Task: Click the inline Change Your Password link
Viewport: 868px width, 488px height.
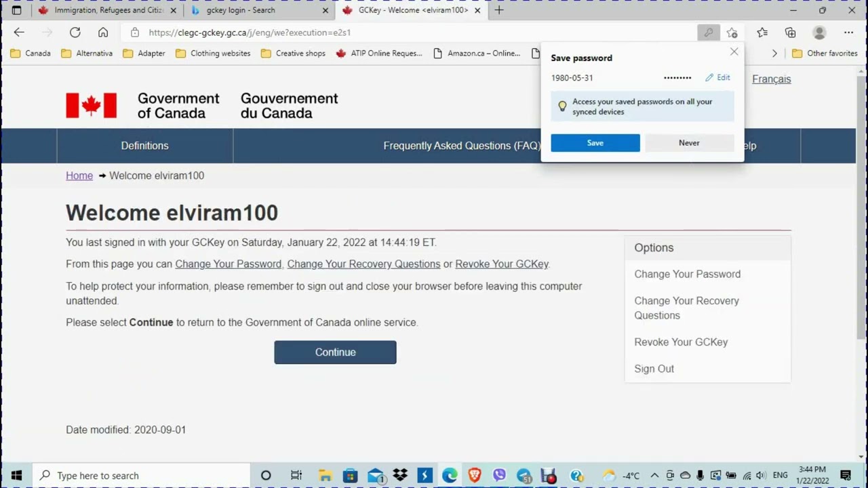Action: (x=228, y=264)
